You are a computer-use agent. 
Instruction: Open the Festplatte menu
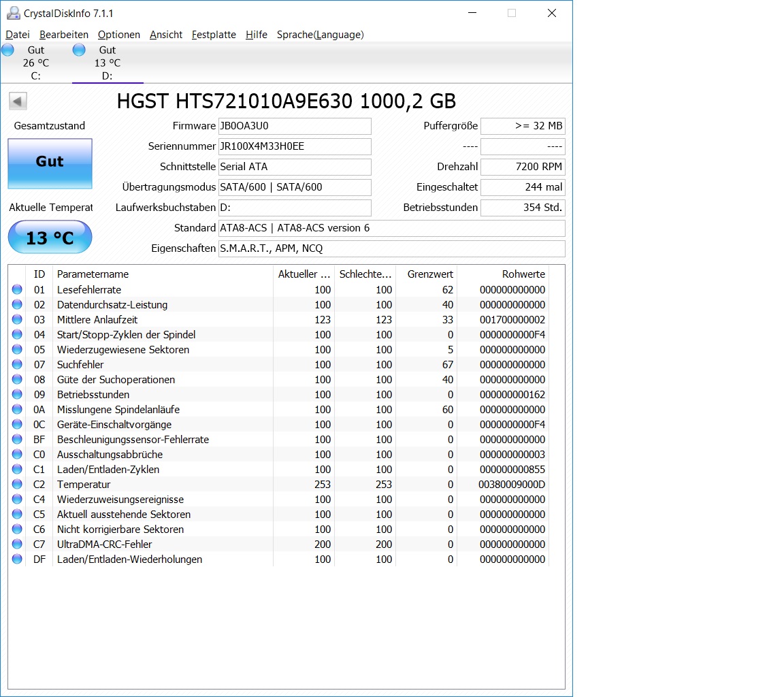click(x=214, y=35)
